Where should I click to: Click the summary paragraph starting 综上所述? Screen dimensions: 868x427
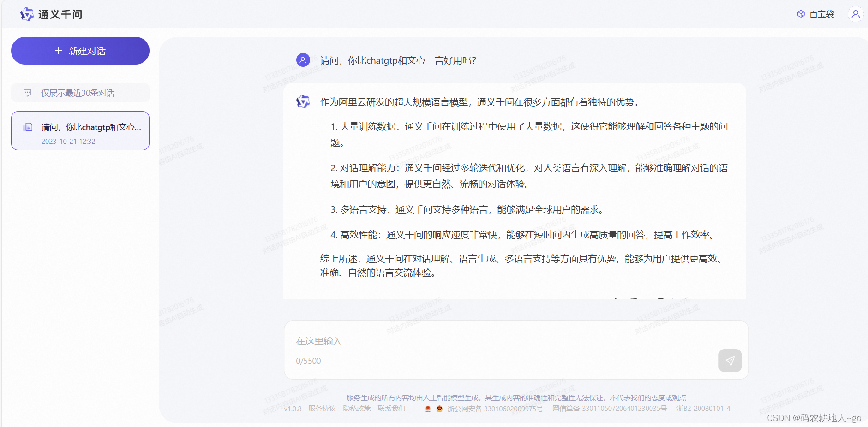(521, 266)
